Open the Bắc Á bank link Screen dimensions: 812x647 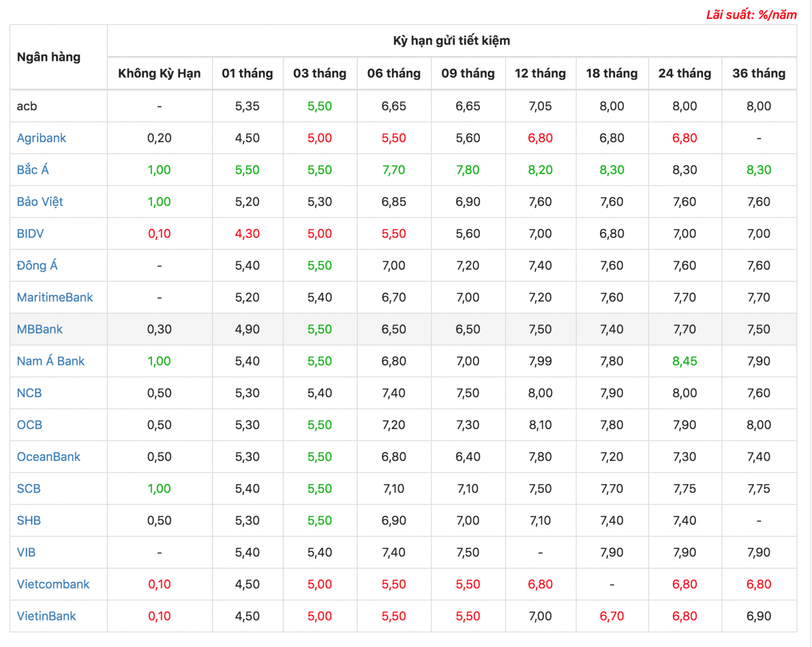coord(33,170)
